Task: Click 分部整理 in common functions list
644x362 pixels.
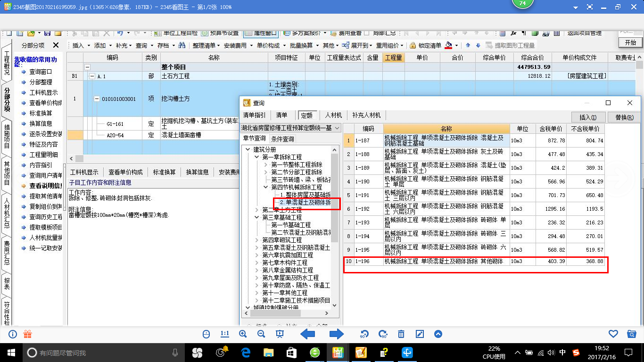Action: pyautogui.click(x=41, y=82)
